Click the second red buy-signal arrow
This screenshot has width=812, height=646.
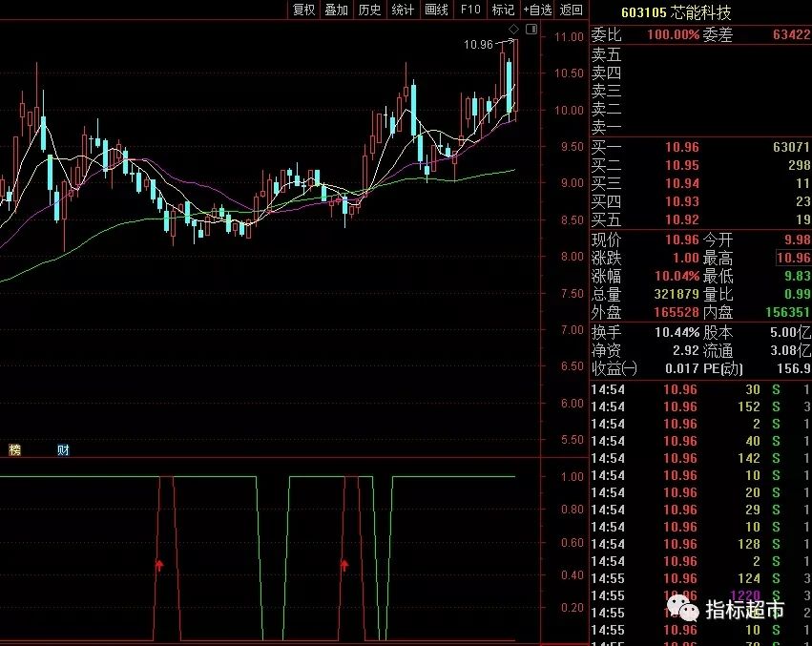(x=344, y=565)
